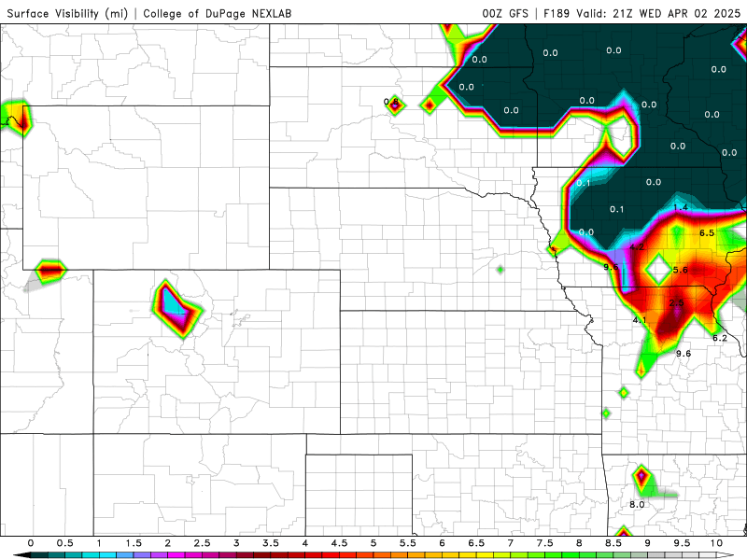This screenshot has width=747, height=560.
Task: Click the legend label '7.5'
Action: (x=544, y=543)
